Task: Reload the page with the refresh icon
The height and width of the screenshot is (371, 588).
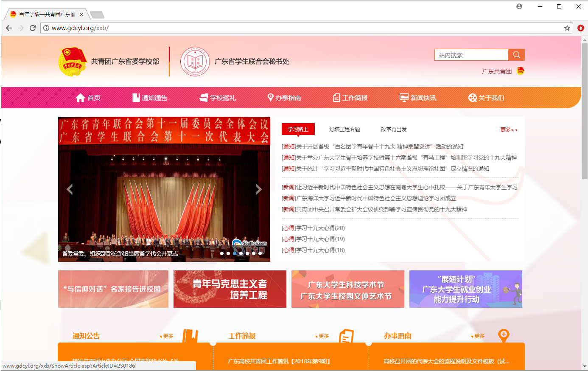Action: click(x=33, y=28)
